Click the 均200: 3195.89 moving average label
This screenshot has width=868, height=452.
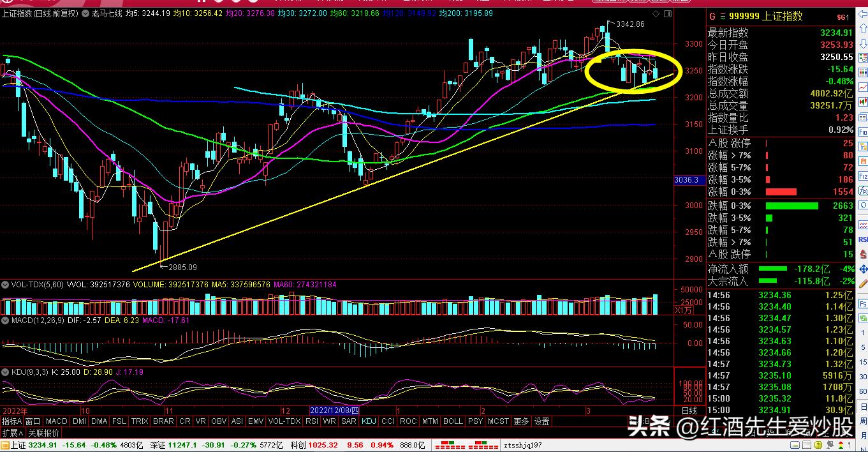466,13
